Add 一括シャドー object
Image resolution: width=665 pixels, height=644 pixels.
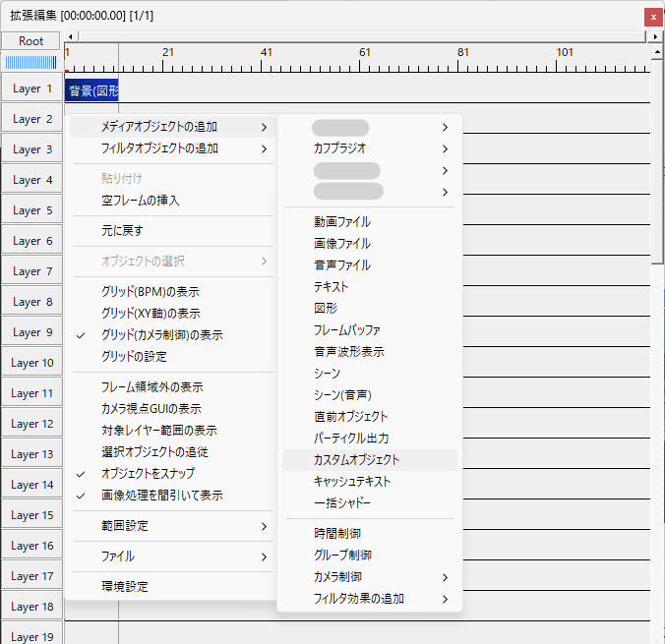[370, 503]
